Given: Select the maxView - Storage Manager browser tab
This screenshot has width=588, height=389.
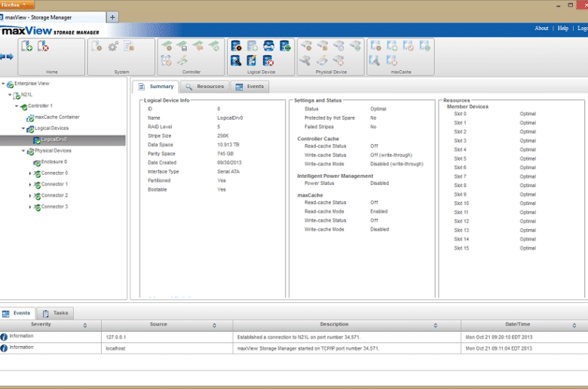Looking at the screenshot, I should pyautogui.click(x=53, y=17).
